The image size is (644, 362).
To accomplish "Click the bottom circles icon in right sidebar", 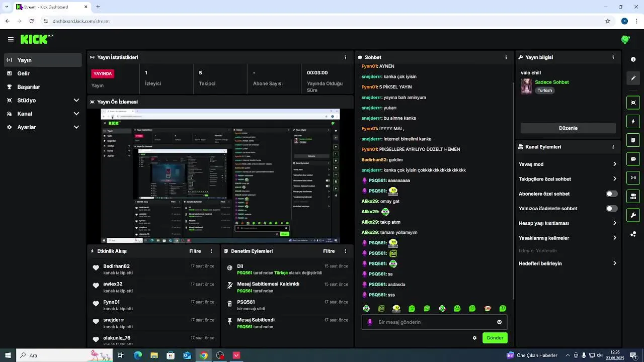I will point(633,234).
